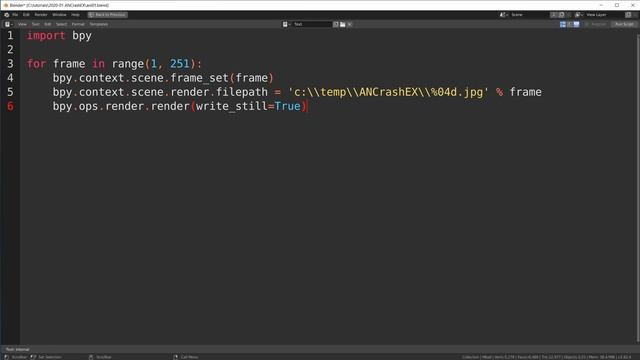Create a new text datablock
The image size is (640, 360).
click(336, 24)
